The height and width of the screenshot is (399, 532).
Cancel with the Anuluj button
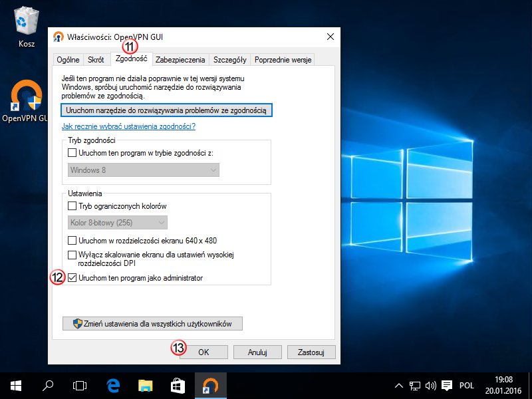point(257,352)
